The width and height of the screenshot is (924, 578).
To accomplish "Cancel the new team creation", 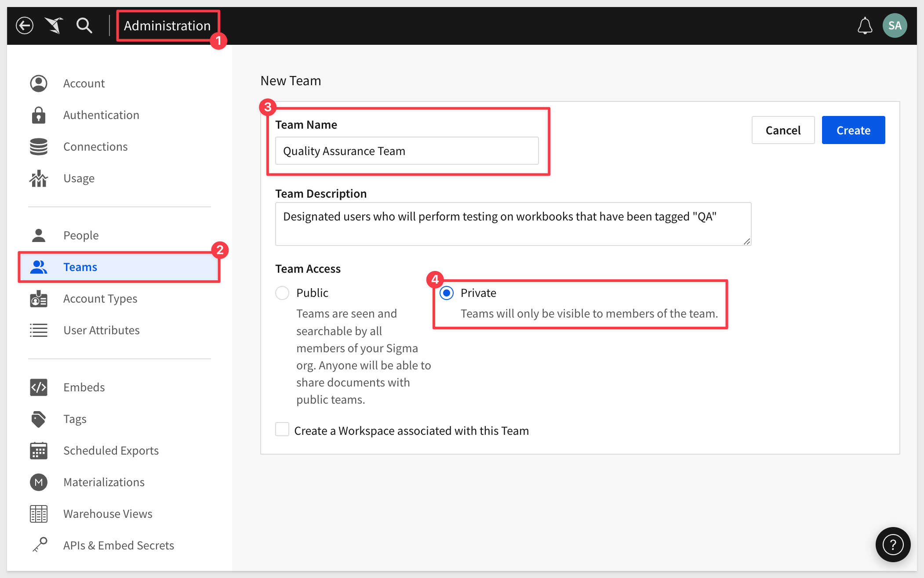I will [x=783, y=130].
